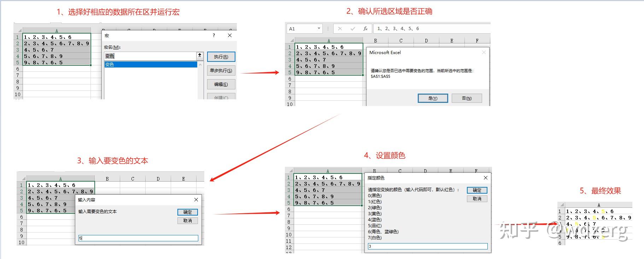
Task: Select cell 1、2、3、4、5、6 in the sheet behind 输入内容 dialog
Action: [60, 185]
